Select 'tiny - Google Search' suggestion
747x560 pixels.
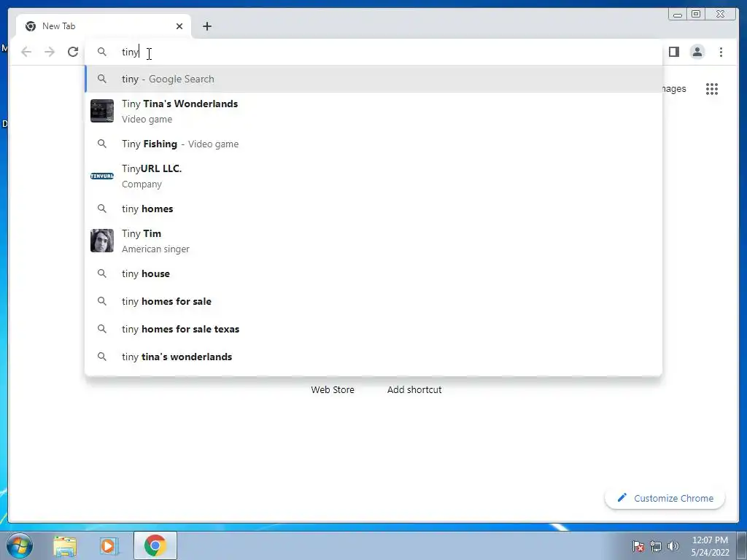[x=373, y=79]
